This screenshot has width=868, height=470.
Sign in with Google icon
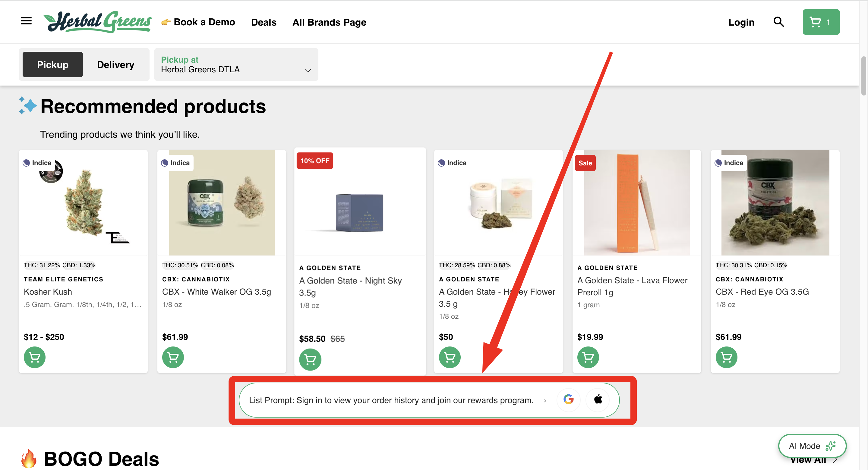(x=568, y=399)
